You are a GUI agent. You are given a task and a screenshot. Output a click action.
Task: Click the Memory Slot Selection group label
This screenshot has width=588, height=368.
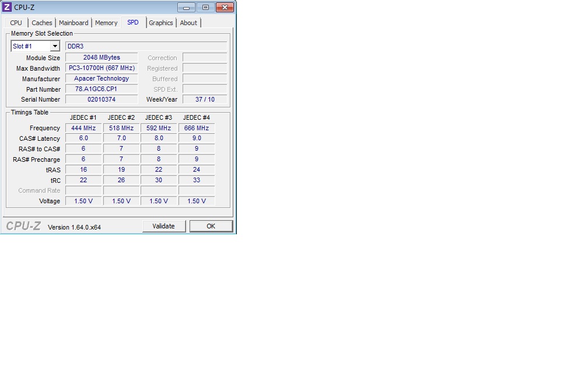41,33
